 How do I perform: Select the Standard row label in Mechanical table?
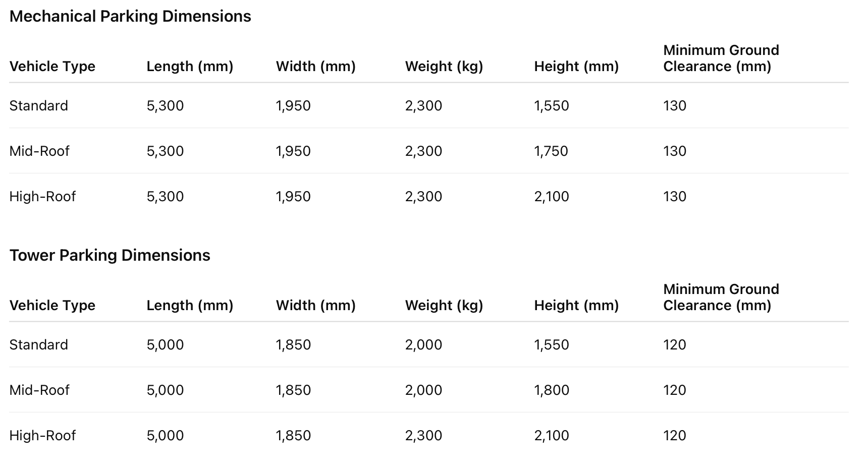point(39,105)
